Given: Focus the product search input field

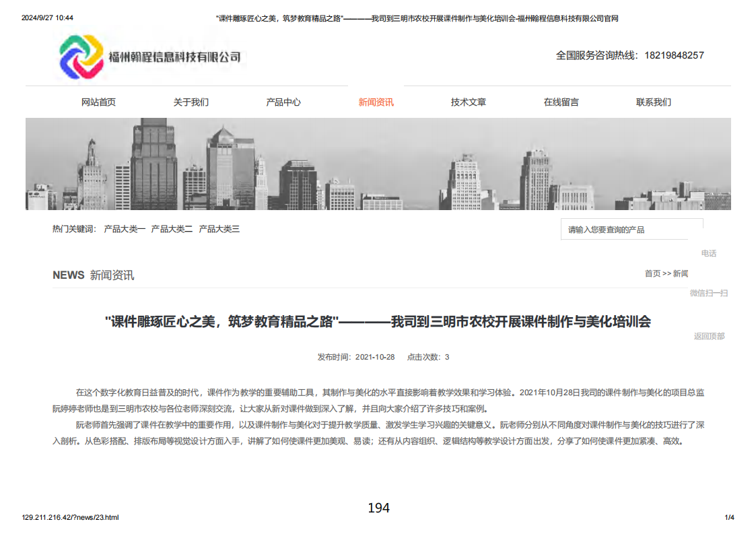Looking at the screenshot, I should 631,230.
